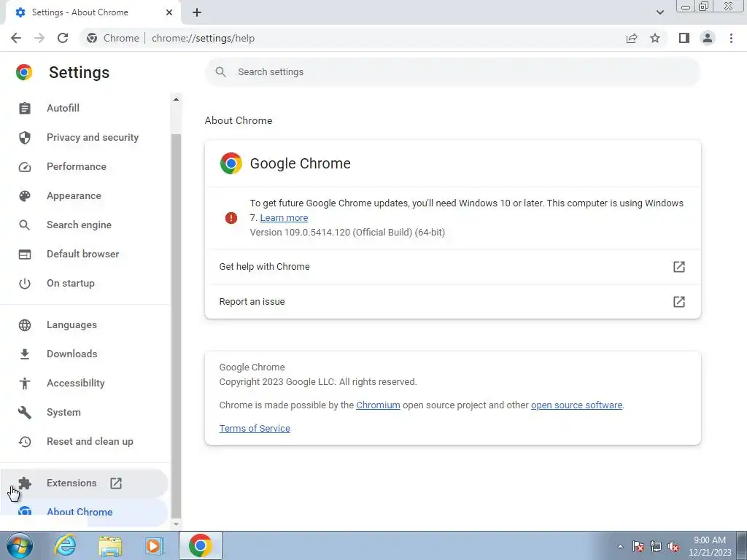Viewport: 747px width, 560px height.
Task: Click the Extensions puzzle piece icon
Action: point(25,483)
